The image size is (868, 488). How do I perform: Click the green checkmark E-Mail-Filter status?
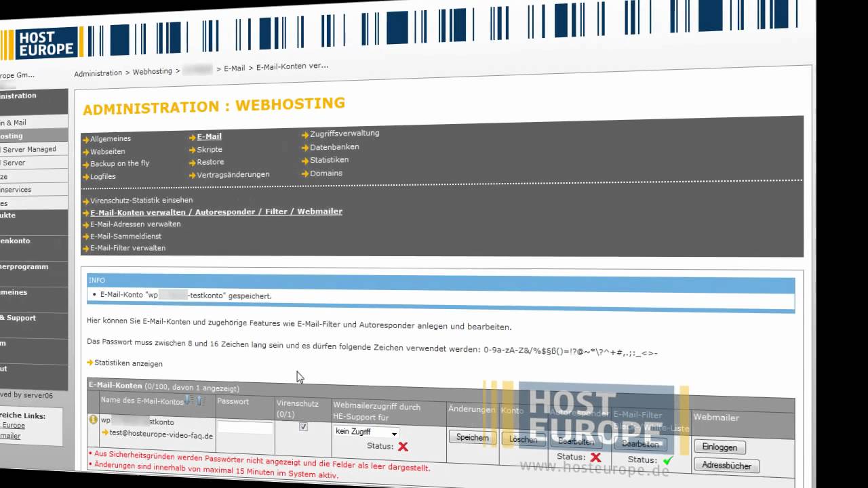tap(668, 461)
